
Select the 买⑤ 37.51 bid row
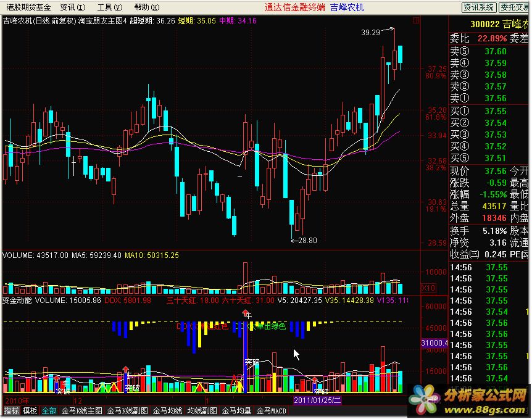[x=489, y=158]
